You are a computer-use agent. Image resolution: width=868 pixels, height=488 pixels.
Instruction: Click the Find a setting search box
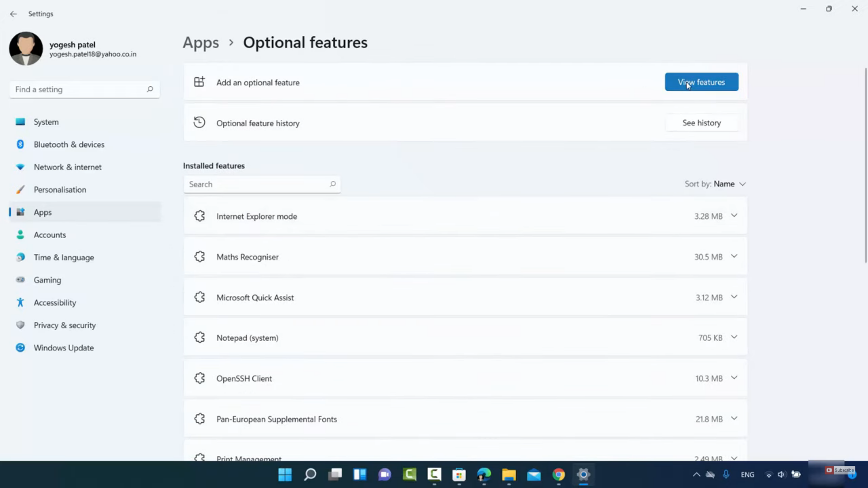point(85,89)
